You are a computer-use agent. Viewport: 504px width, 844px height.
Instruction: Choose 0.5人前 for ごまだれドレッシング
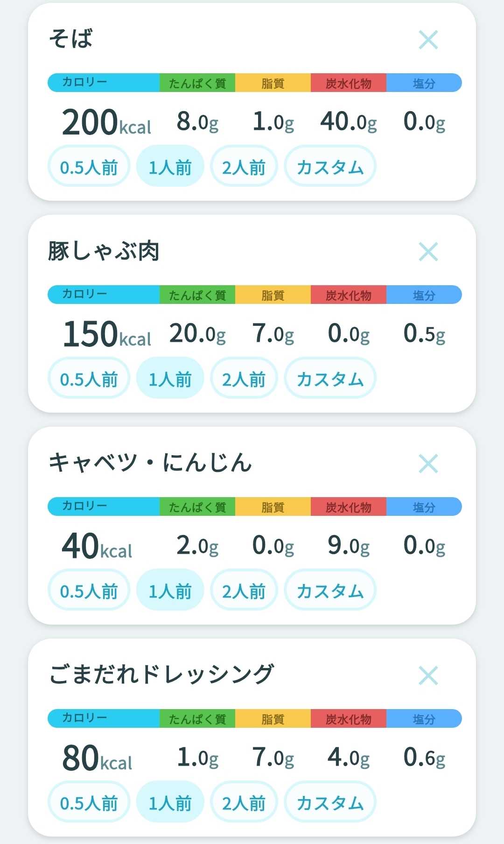coord(89,802)
